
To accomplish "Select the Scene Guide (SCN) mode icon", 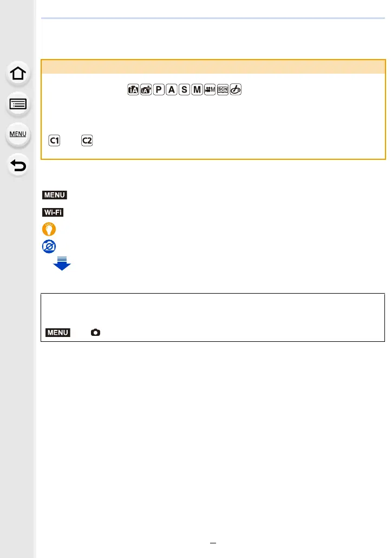I will coord(223,90).
